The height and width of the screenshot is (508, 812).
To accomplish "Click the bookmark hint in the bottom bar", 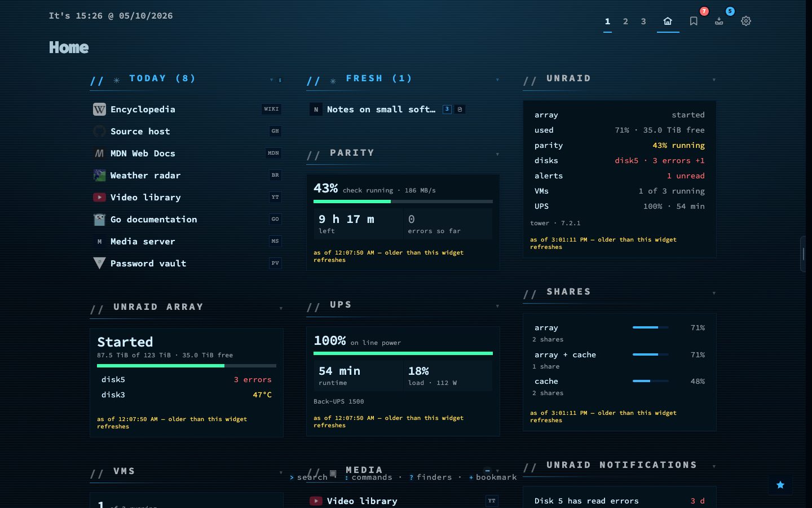I will (x=493, y=478).
